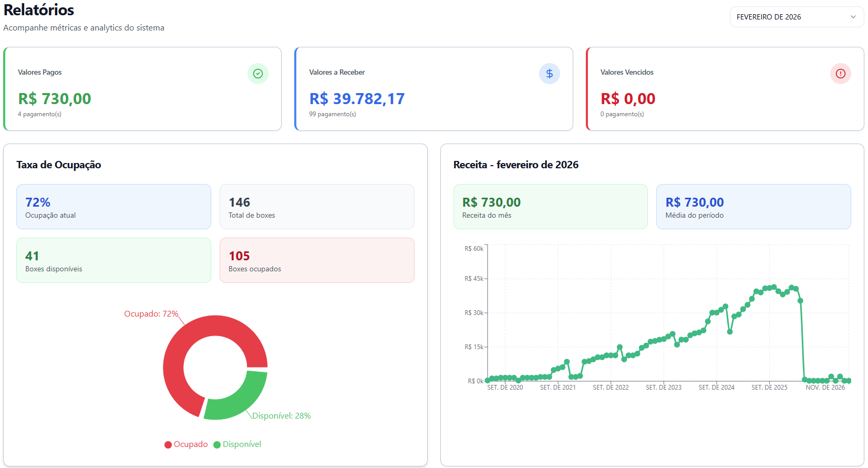The image size is (868, 468).
Task: Click the 105 Boxes ocupados card
Action: click(x=317, y=260)
